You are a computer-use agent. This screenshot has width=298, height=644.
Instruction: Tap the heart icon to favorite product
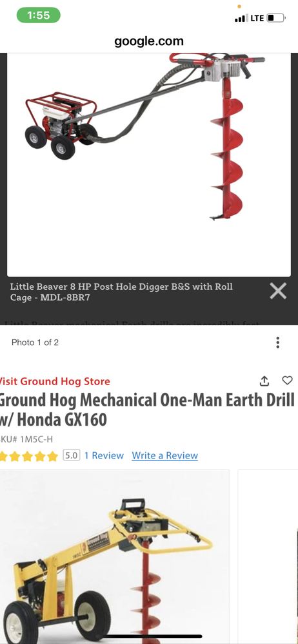click(287, 381)
